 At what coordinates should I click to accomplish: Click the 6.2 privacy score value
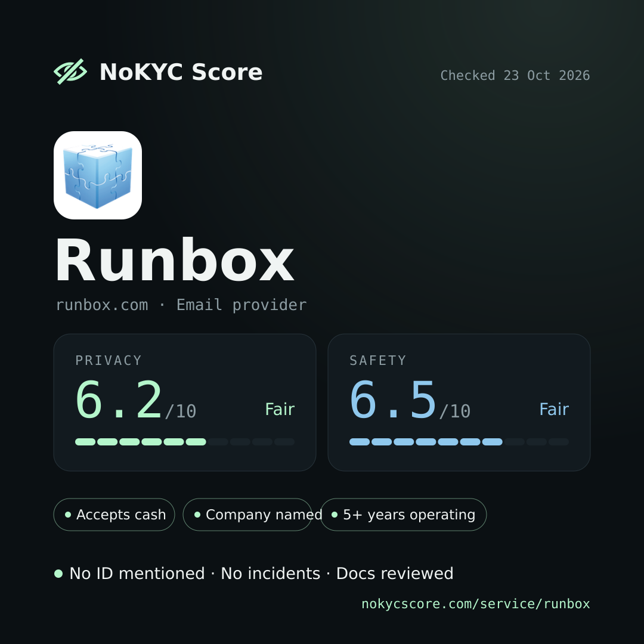click(119, 400)
